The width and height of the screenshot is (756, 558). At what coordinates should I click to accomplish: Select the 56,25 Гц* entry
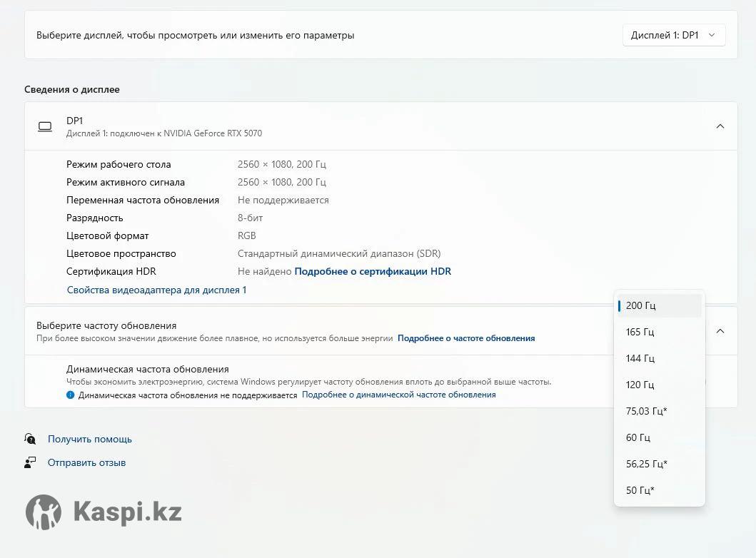click(646, 464)
